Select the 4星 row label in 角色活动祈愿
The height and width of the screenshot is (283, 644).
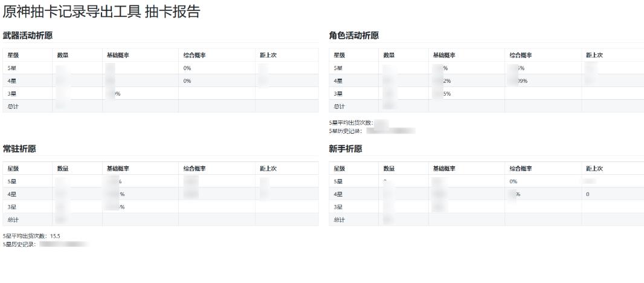pyautogui.click(x=338, y=81)
